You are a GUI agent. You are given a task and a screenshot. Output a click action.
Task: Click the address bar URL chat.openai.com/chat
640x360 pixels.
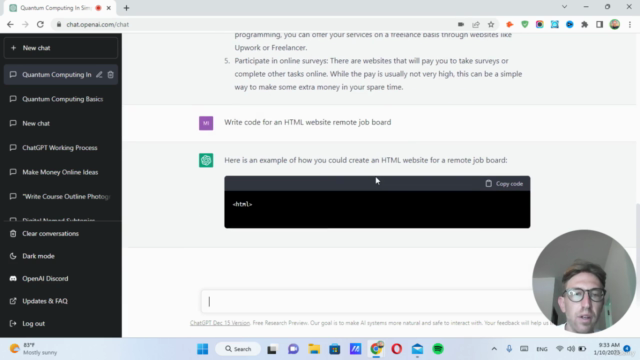(x=98, y=24)
